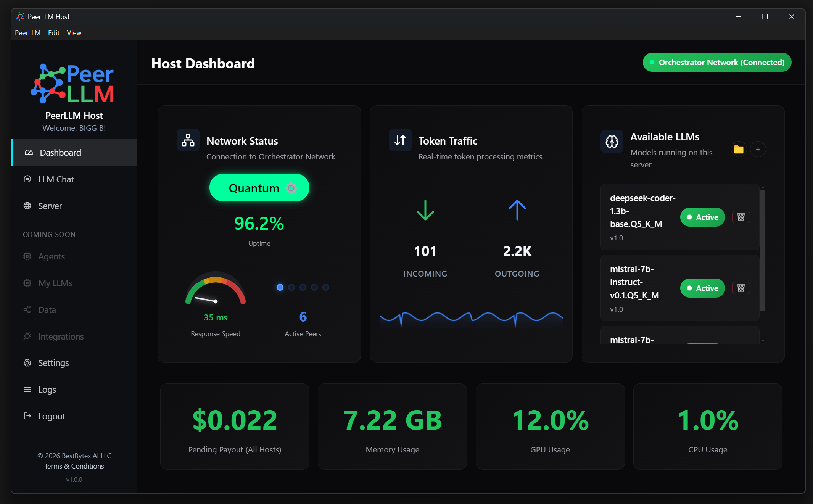Toggle Active status of mistral-7b-instruct model
The width and height of the screenshot is (813, 504).
(x=702, y=288)
